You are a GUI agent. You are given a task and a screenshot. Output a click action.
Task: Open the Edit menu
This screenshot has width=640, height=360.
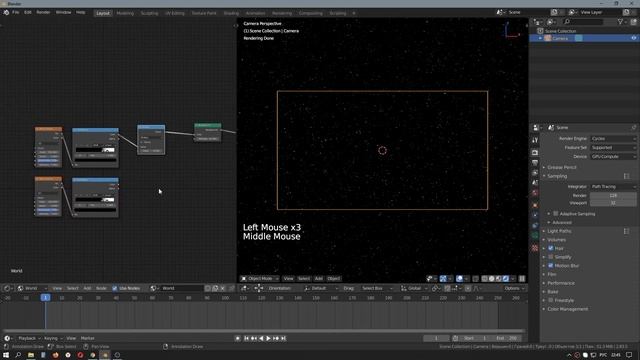point(28,13)
